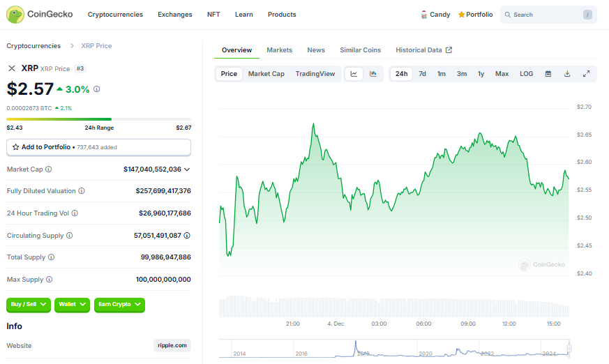
Task: Open the Buy / Sell dropdown
Action: tap(29, 305)
